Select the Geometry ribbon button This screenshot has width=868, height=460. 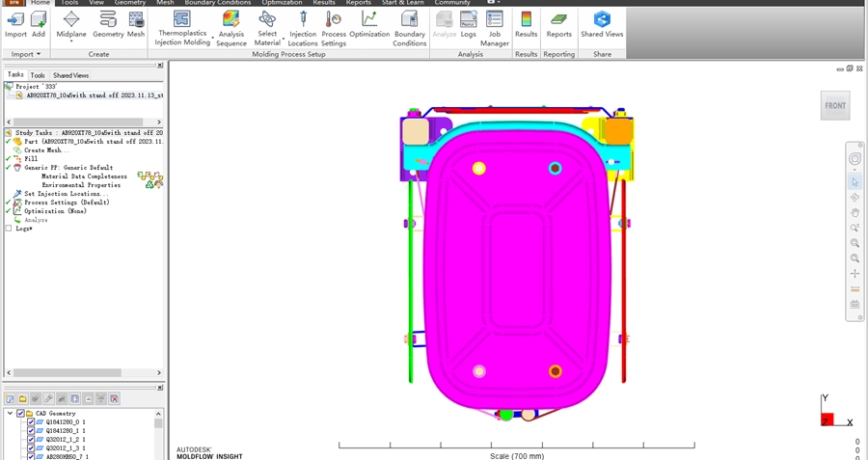pyautogui.click(x=108, y=25)
